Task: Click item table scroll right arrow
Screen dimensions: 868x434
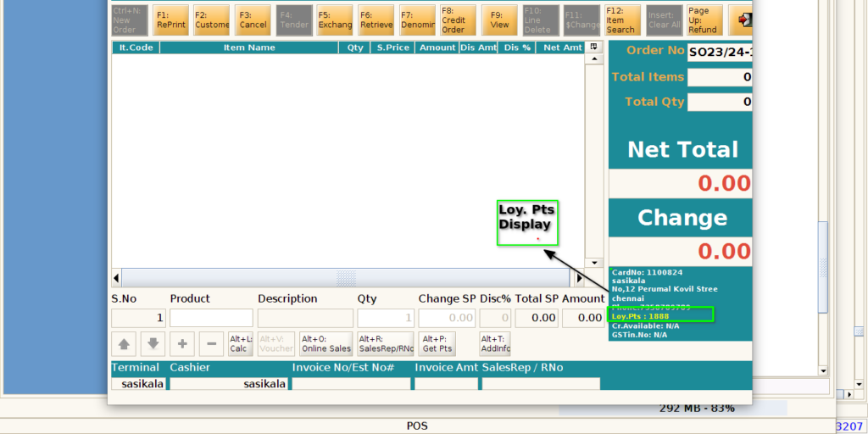Action: click(x=579, y=277)
